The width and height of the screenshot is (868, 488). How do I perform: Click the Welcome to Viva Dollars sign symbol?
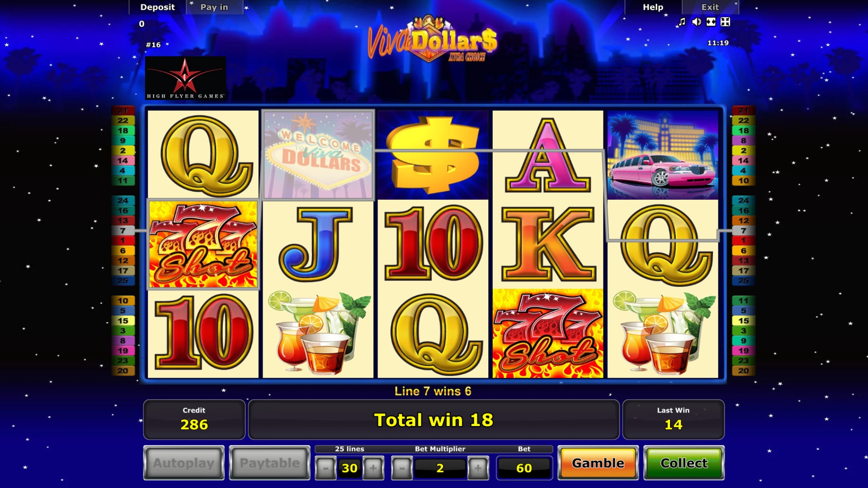point(318,155)
